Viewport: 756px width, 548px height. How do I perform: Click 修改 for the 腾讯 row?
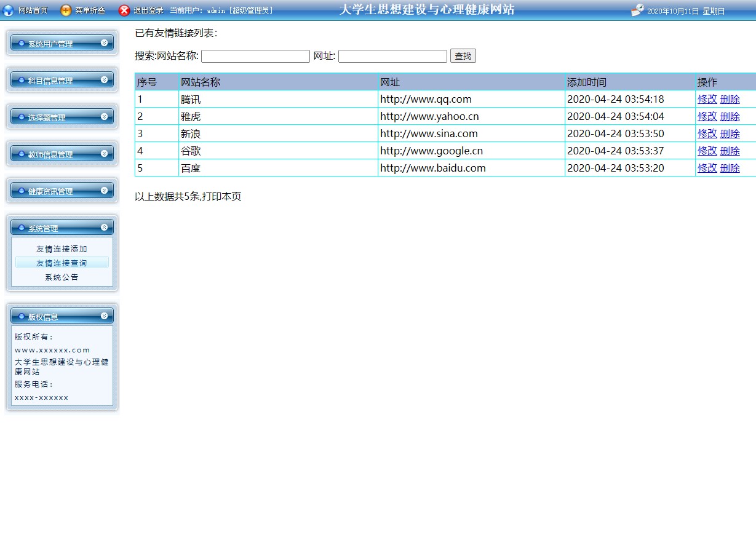(x=707, y=99)
